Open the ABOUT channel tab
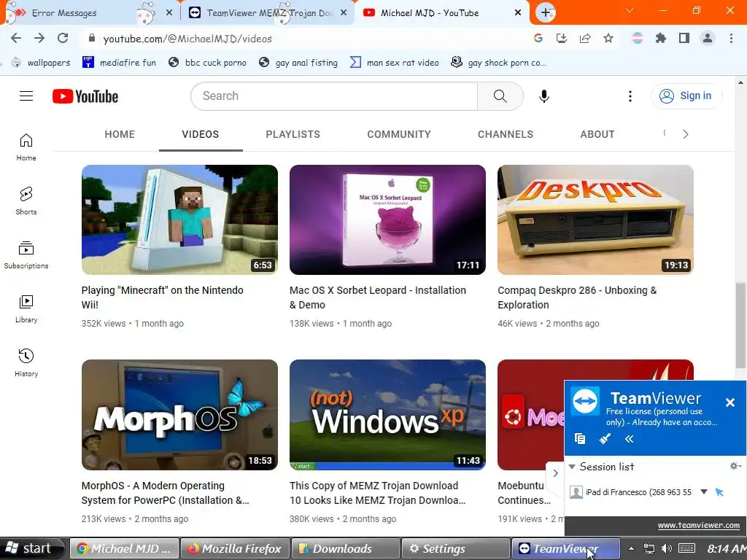The height and width of the screenshot is (560, 747). click(x=597, y=134)
